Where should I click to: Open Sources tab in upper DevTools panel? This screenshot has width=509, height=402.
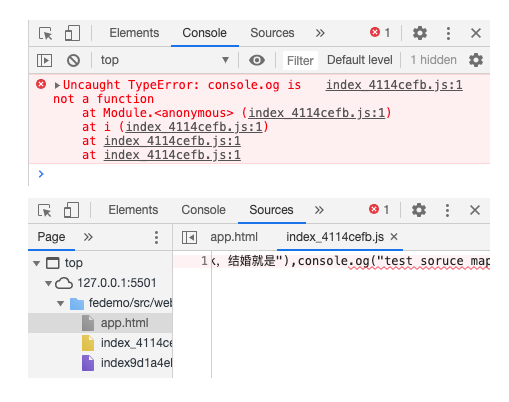tap(272, 33)
